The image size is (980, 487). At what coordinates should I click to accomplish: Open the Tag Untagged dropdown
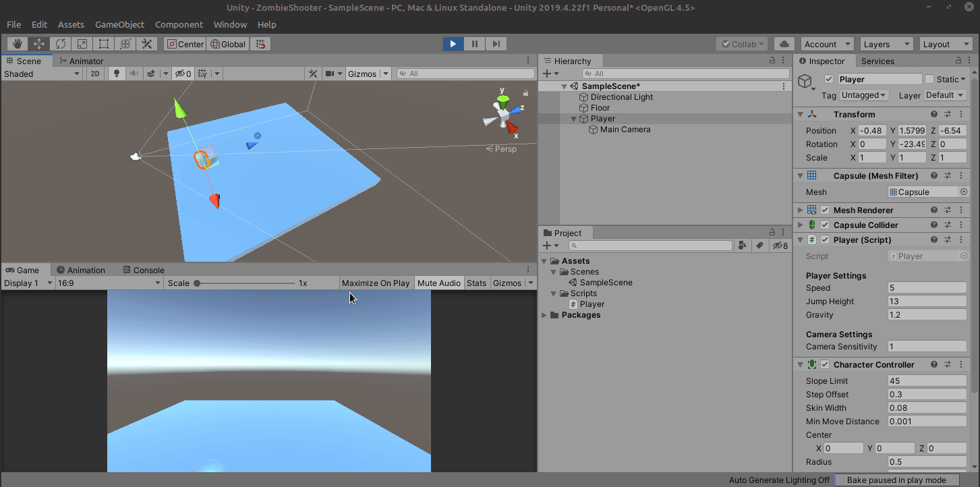tap(865, 95)
